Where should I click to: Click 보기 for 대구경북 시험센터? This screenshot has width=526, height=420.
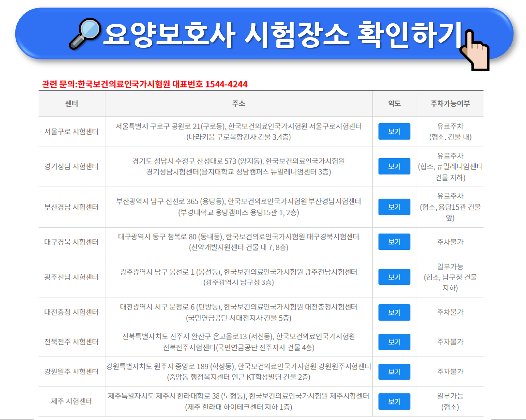[394, 242]
